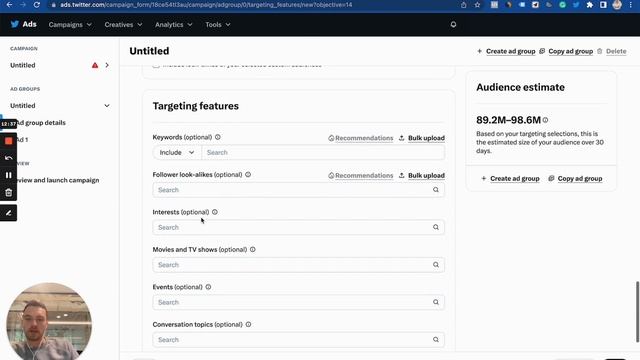Viewport: 640px width, 360px height.
Task: Reload the page with refresh icon
Action: [x=37, y=4]
